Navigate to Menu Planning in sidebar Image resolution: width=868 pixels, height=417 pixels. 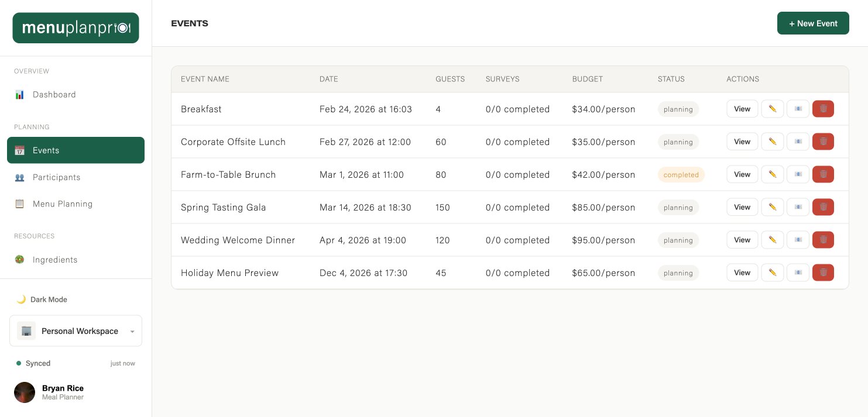click(x=63, y=204)
